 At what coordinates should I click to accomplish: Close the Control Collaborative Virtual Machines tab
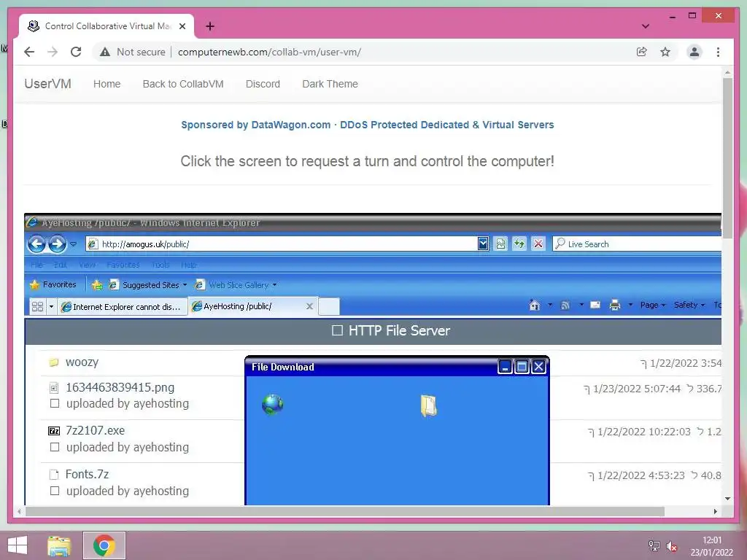point(182,26)
